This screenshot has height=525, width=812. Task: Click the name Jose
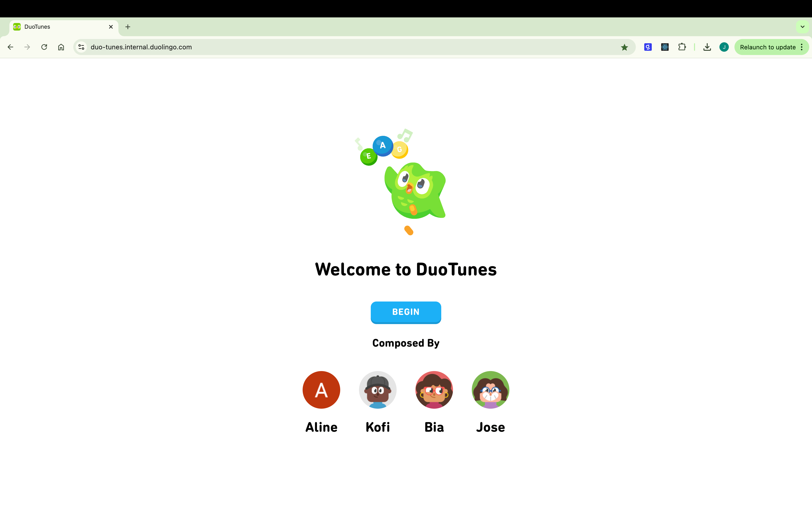point(491,427)
